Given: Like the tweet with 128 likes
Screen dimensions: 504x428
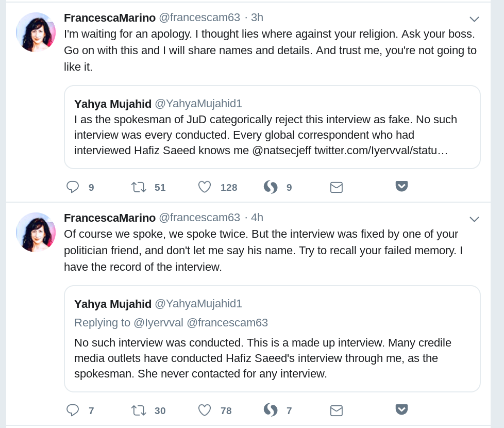Looking at the screenshot, I should pos(205,187).
